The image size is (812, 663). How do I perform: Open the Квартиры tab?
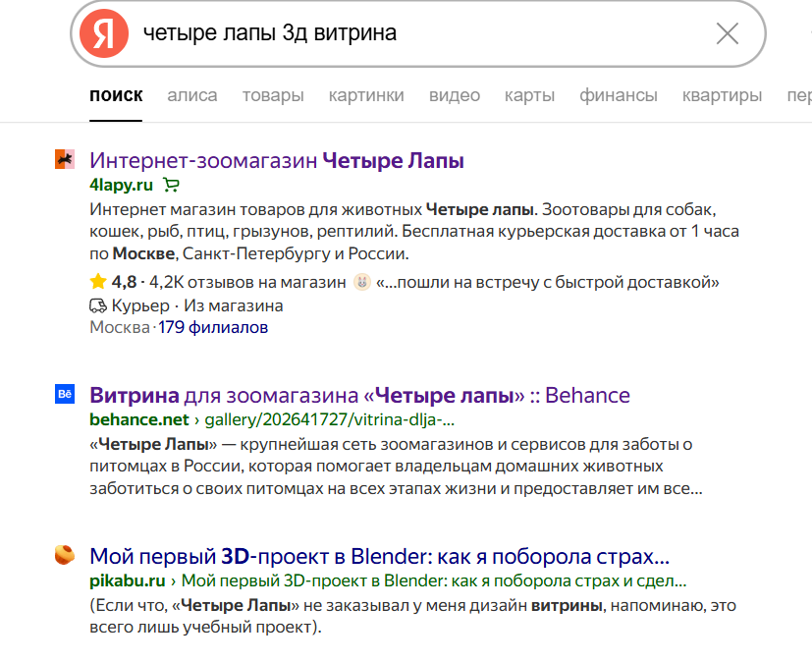[x=722, y=95]
